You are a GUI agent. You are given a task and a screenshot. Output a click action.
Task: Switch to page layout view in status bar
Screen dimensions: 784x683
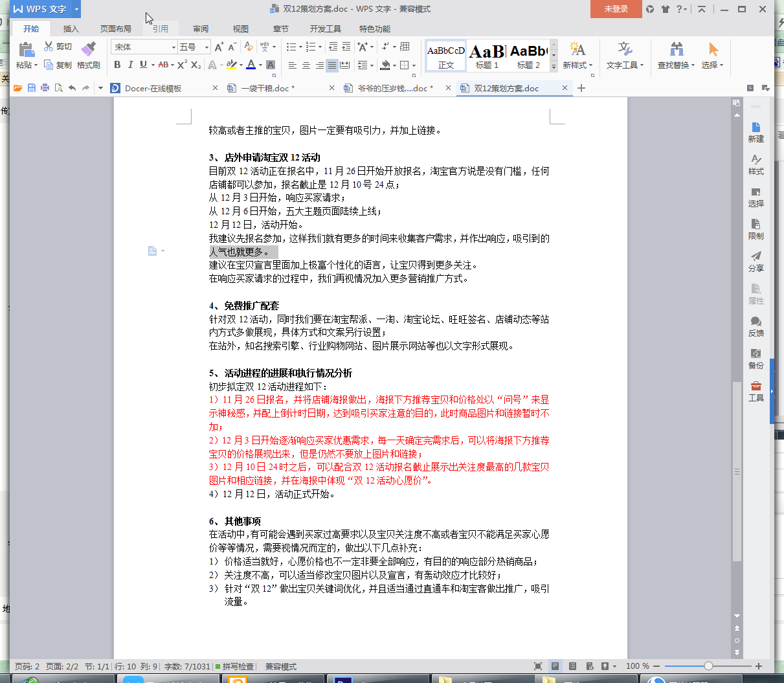555,666
